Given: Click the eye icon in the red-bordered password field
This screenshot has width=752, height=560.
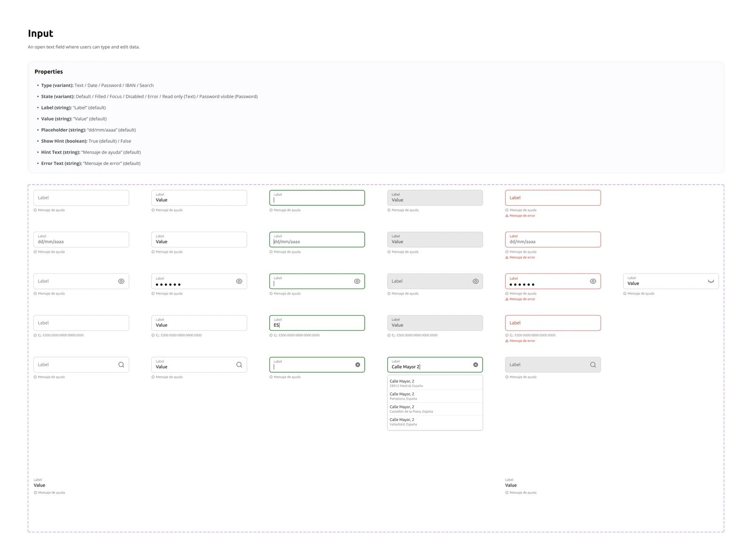Looking at the screenshot, I should coord(593,281).
